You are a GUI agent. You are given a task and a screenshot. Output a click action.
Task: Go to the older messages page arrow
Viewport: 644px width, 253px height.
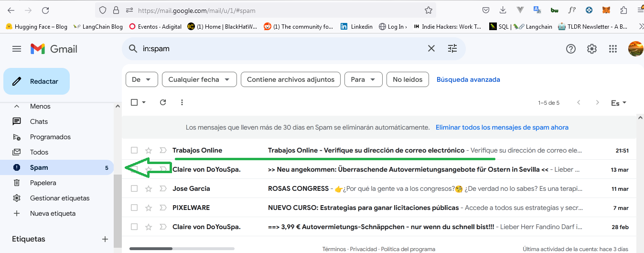(597, 102)
